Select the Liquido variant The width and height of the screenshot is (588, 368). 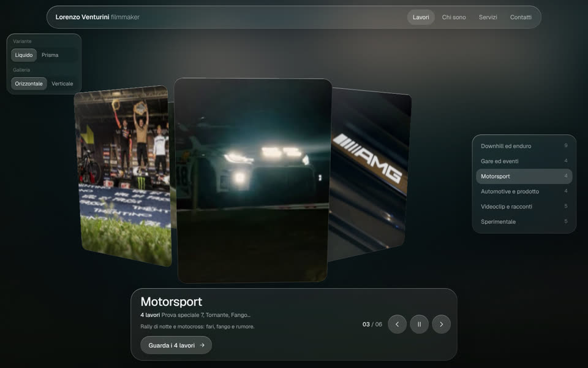point(24,55)
